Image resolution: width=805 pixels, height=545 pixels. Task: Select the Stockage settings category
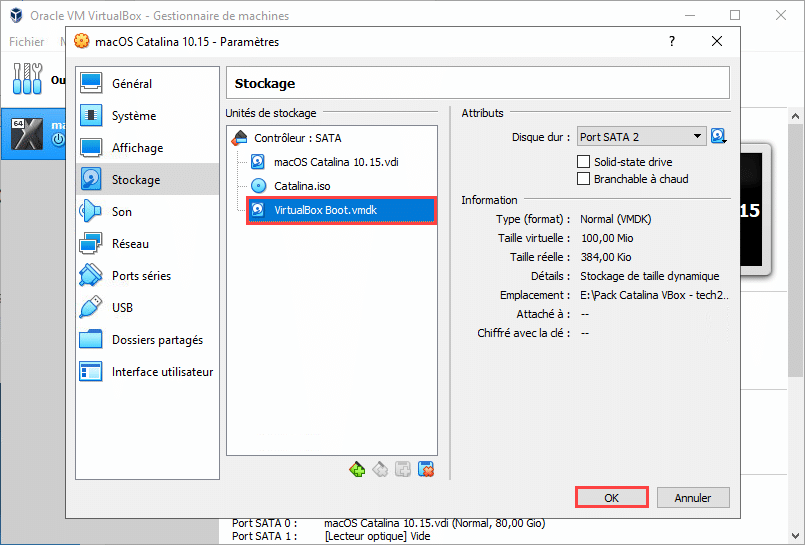click(147, 180)
